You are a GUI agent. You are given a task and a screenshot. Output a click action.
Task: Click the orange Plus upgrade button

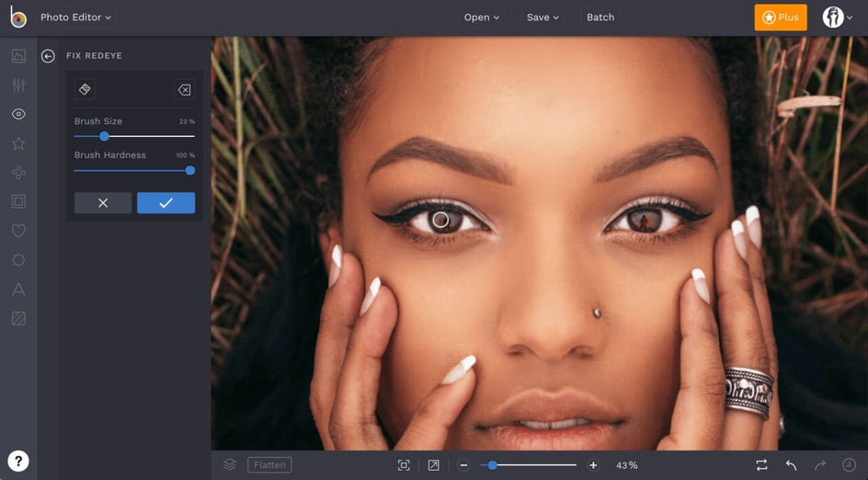(x=781, y=17)
